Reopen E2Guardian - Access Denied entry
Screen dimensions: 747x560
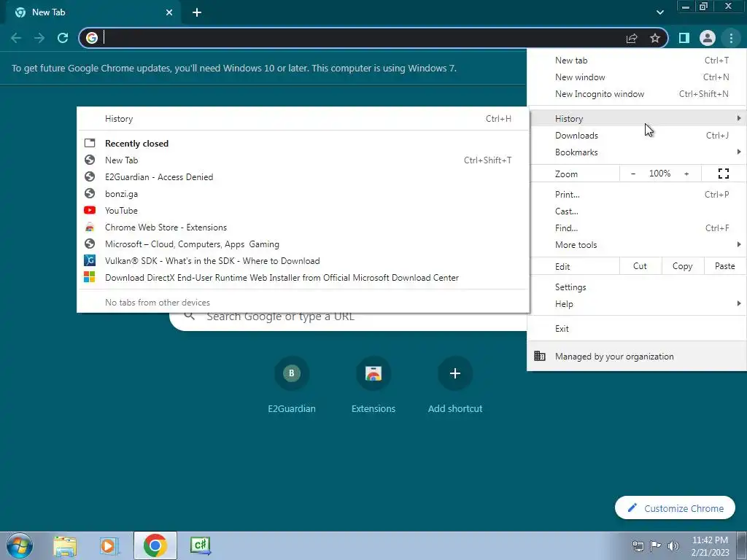coord(303,176)
